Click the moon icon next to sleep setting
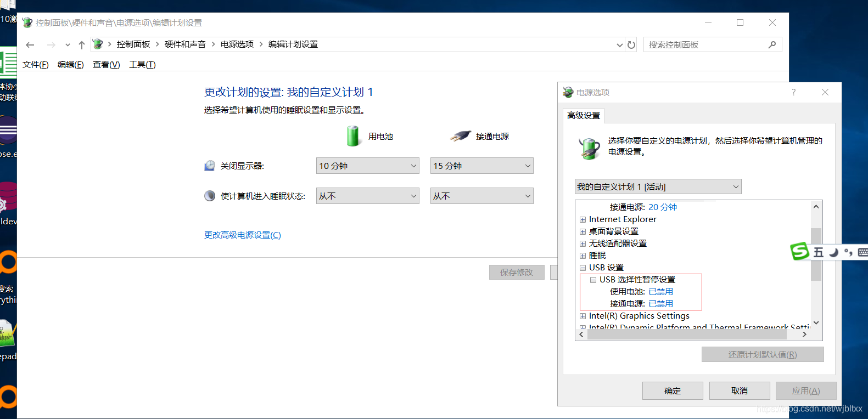This screenshot has height=419, width=868. point(210,196)
